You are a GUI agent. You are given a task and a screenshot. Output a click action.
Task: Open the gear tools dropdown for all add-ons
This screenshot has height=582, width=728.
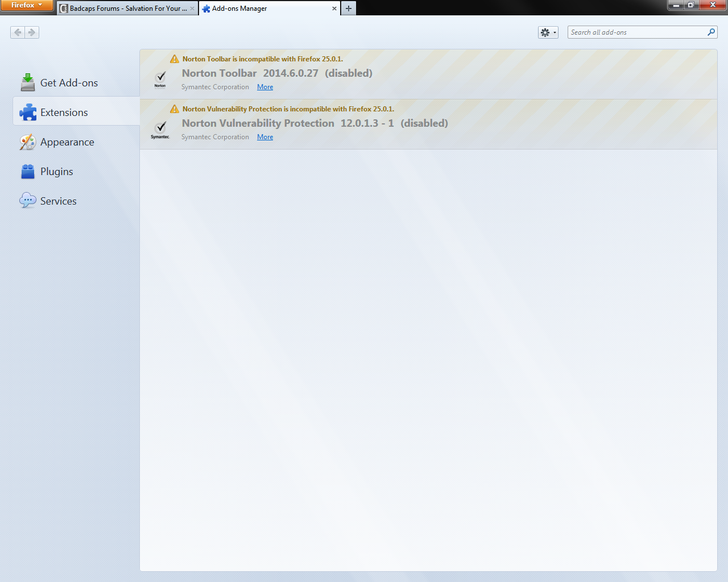click(548, 32)
